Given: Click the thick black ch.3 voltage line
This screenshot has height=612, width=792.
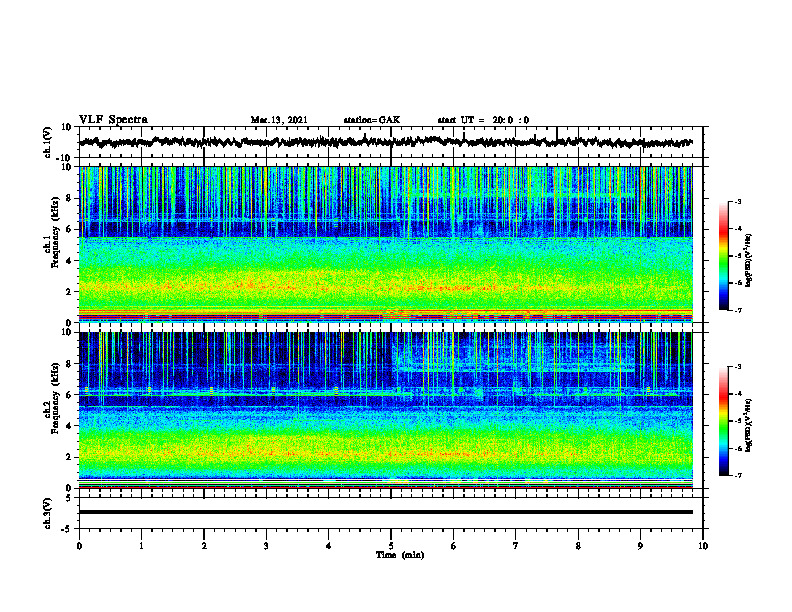Looking at the screenshot, I should [385, 512].
